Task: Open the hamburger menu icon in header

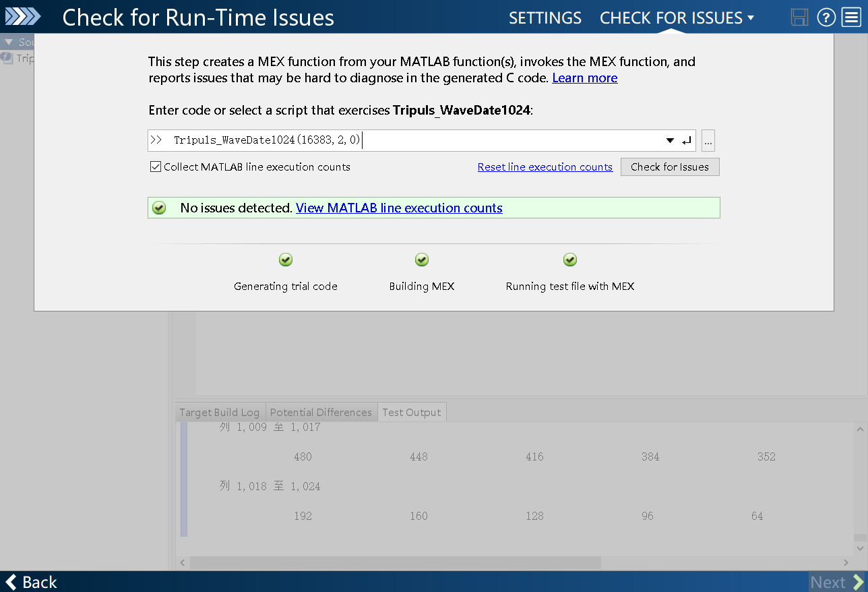Action: click(x=851, y=18)
